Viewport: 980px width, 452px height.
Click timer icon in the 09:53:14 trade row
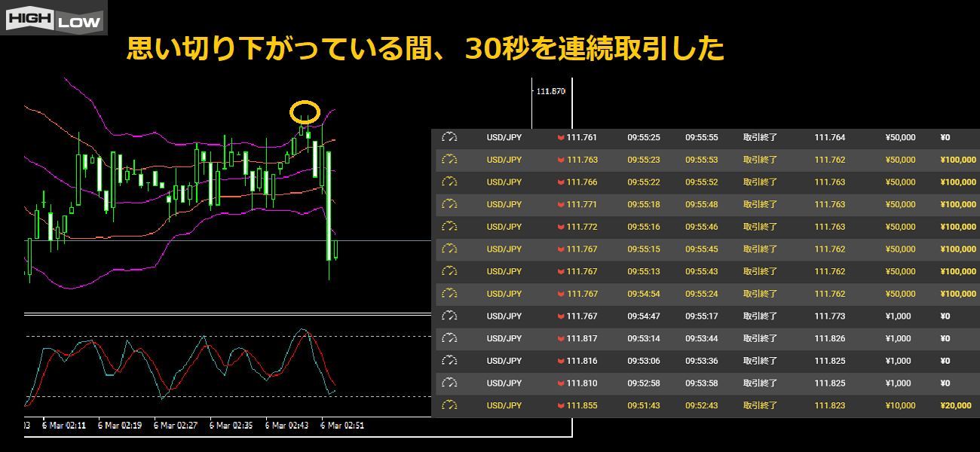tap(450, 339)
